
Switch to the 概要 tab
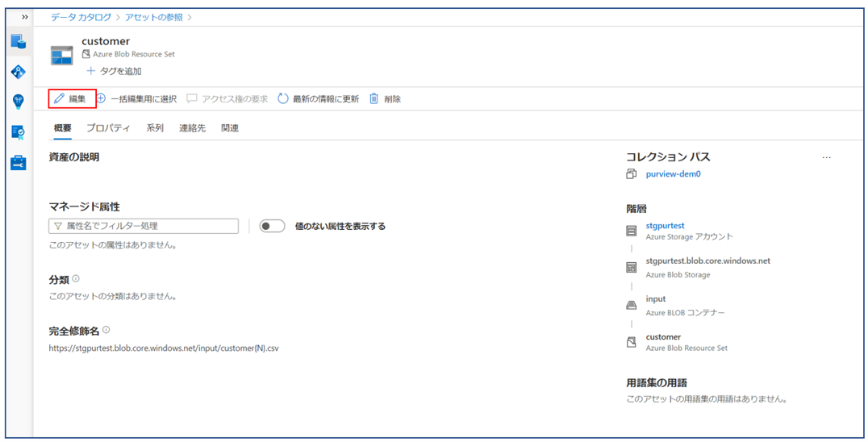63,127
